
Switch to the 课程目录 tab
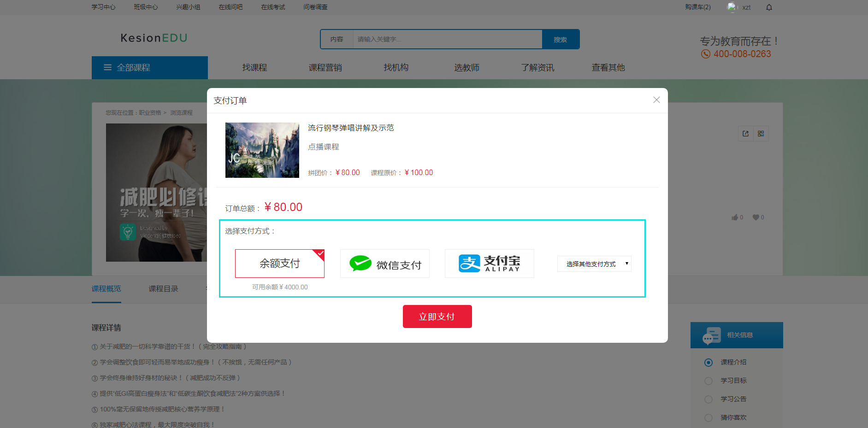(x=163, y=288)
